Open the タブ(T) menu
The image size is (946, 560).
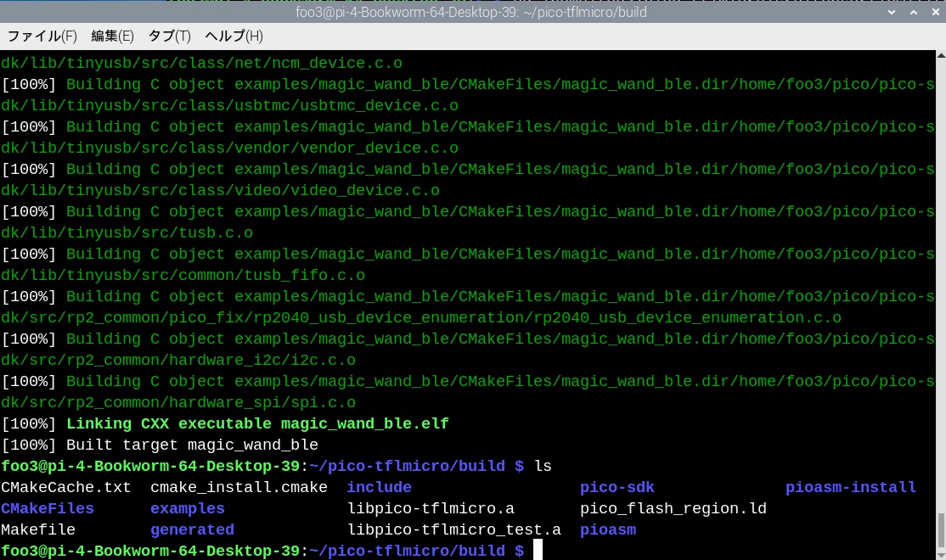[169, 36]
